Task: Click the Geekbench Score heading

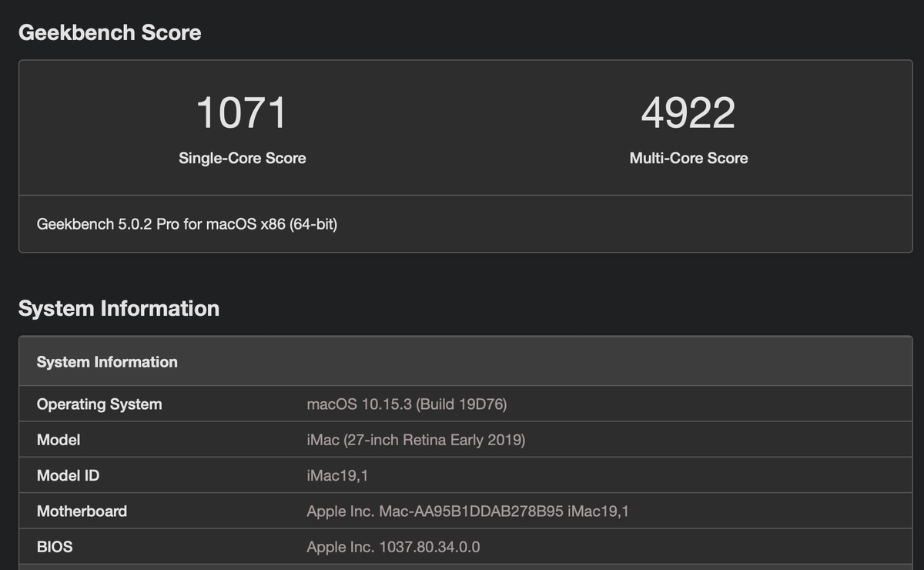Action: (109, 33)
